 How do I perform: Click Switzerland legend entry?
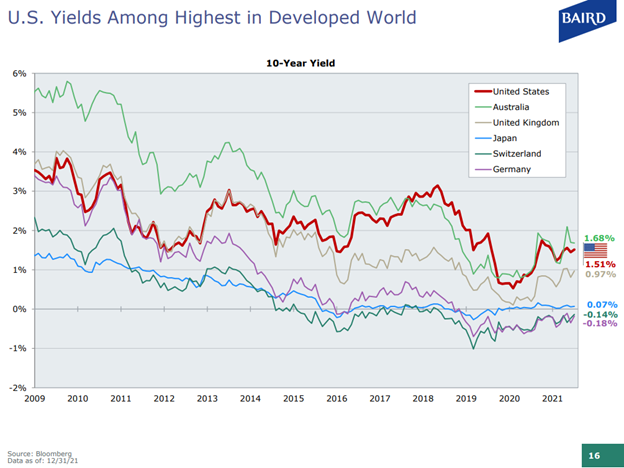508,154
